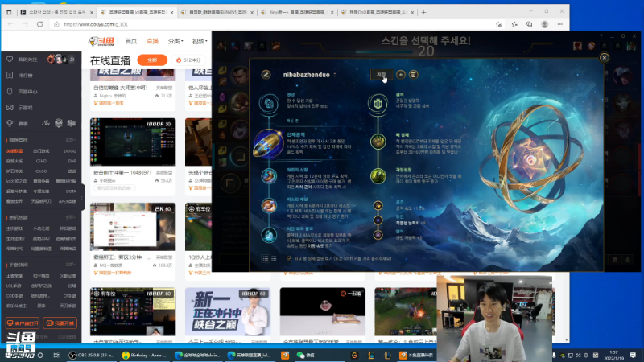Open OBS from the taskbar

(x=91, y=355)
